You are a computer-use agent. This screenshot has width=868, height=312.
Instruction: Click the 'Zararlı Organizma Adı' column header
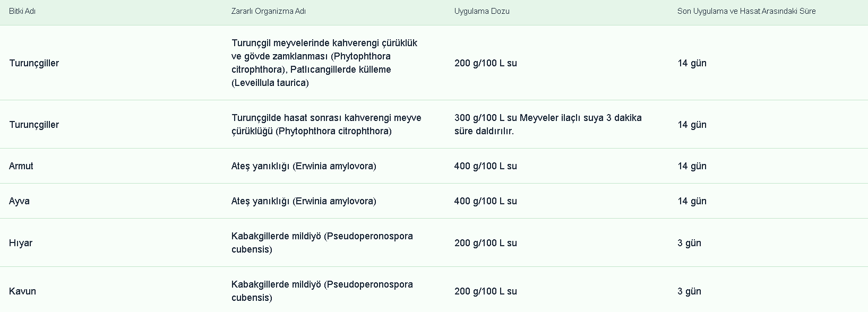268,11
